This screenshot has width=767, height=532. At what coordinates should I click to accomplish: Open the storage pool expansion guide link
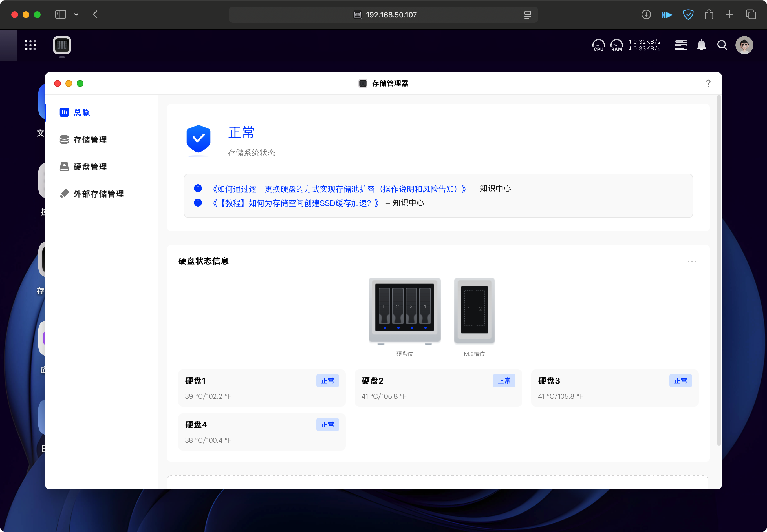[x=339, y=189]
